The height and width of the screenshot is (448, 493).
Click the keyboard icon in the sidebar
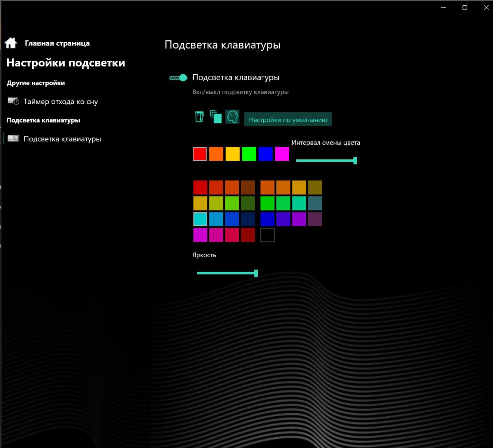[x=13, y=139]
